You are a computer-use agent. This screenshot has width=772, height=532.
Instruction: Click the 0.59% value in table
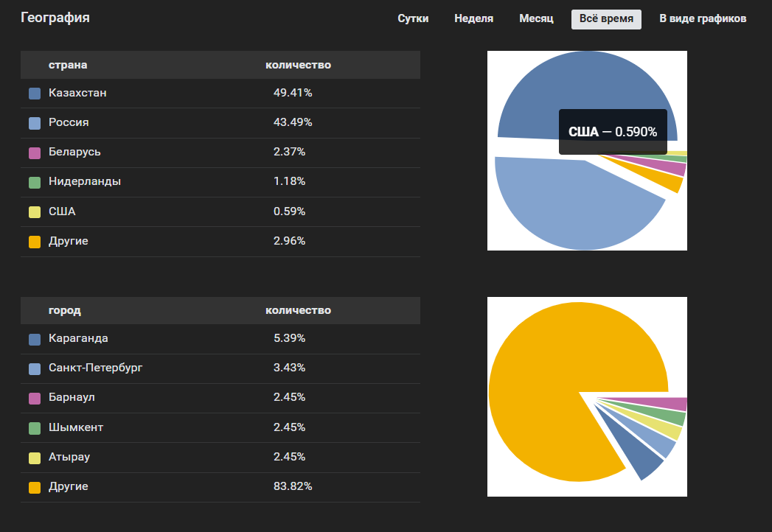point(290,211)
